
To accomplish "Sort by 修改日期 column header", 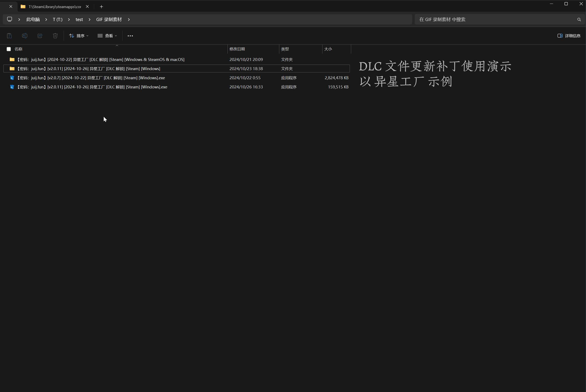I will (x=237, y=49).
